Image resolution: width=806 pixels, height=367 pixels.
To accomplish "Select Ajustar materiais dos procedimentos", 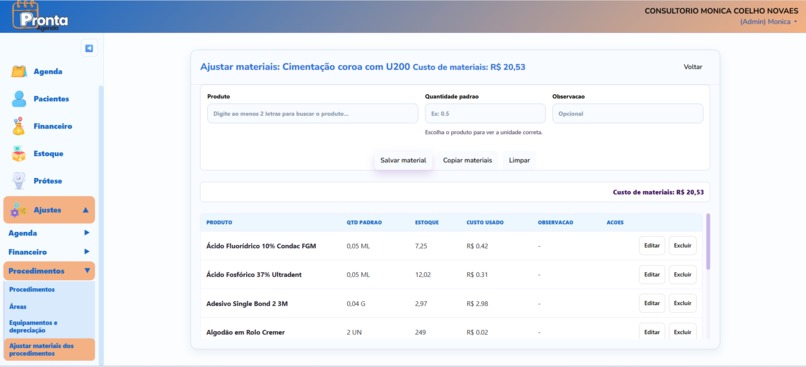I will click(x=49, y=350).
